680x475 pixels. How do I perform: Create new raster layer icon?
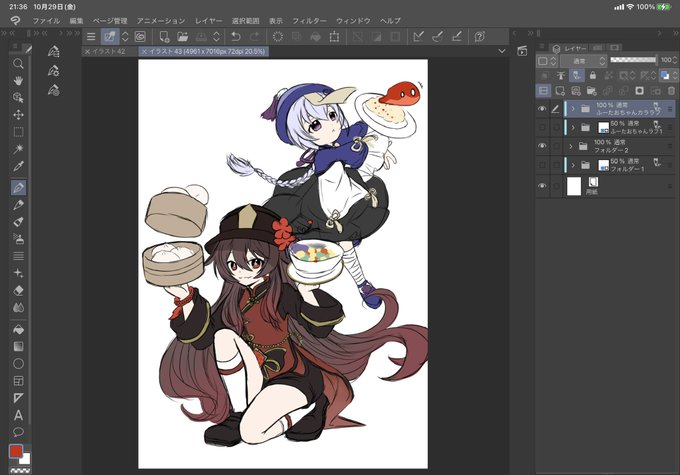click(560, 91)
